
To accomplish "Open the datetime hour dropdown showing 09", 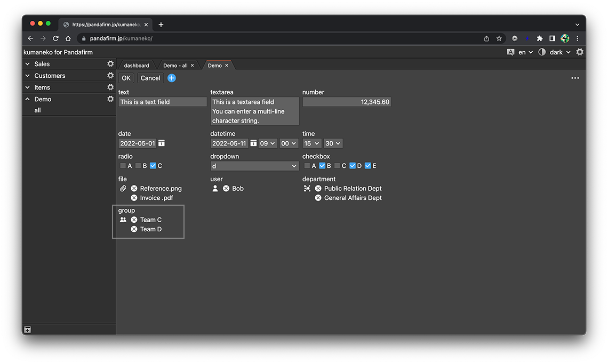I will click(268, 143).
